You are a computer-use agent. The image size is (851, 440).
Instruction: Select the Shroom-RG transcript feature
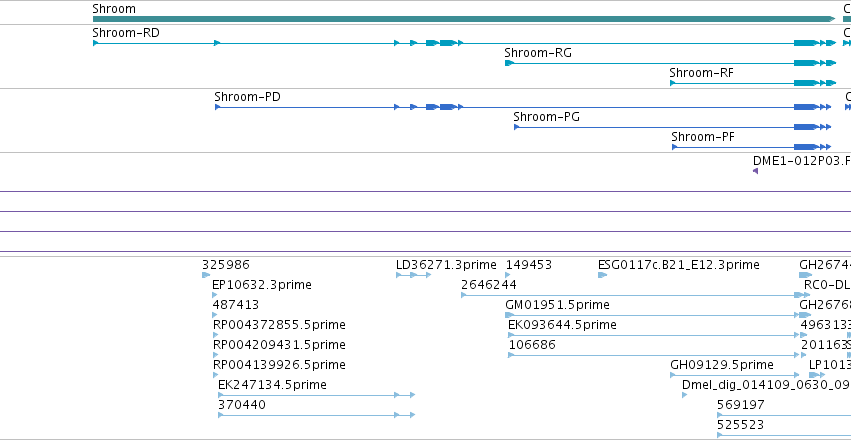670,63
